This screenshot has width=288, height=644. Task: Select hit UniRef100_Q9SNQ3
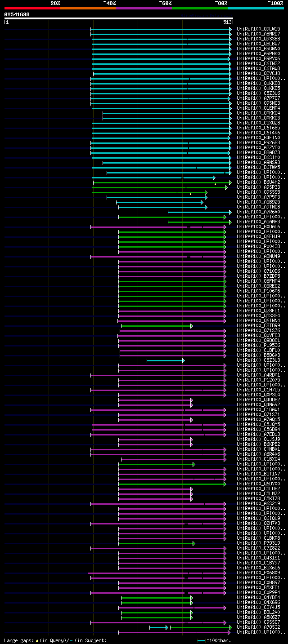[x=258, y=103]
